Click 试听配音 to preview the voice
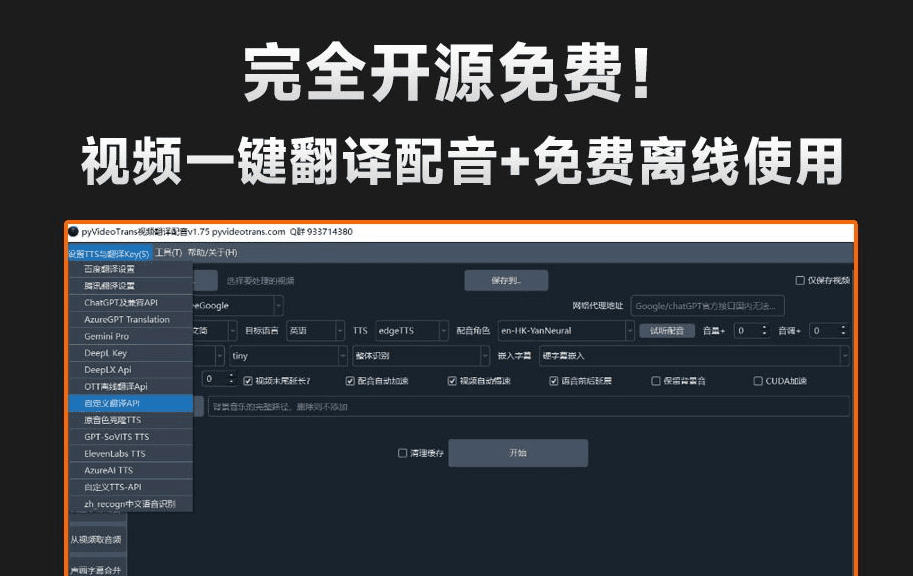Screen dimensions: 913x576 668,332
